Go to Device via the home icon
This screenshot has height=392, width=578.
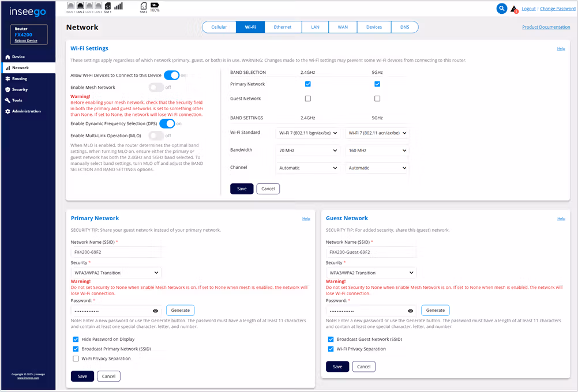(7, 57)
